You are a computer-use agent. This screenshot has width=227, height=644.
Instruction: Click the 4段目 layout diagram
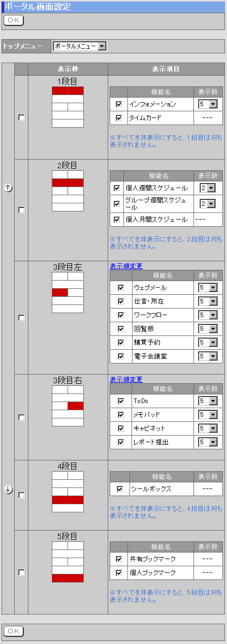pyautogui.click(x=68, y=492)
